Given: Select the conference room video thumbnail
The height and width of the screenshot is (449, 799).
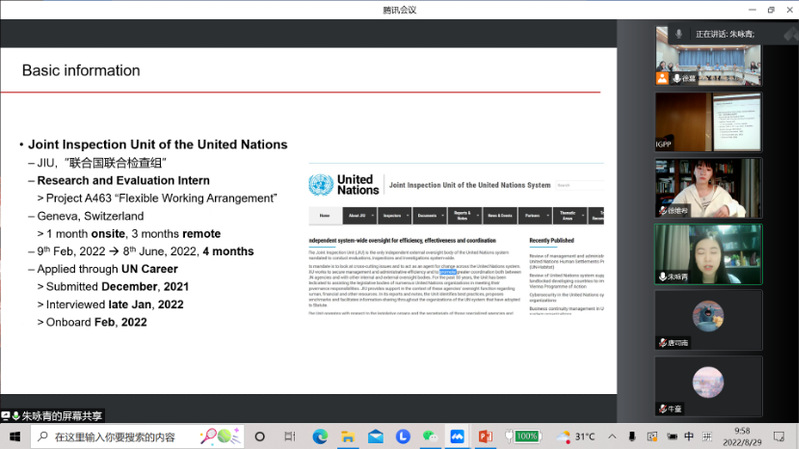Looking at the screenshot, I should coord(708,56).
